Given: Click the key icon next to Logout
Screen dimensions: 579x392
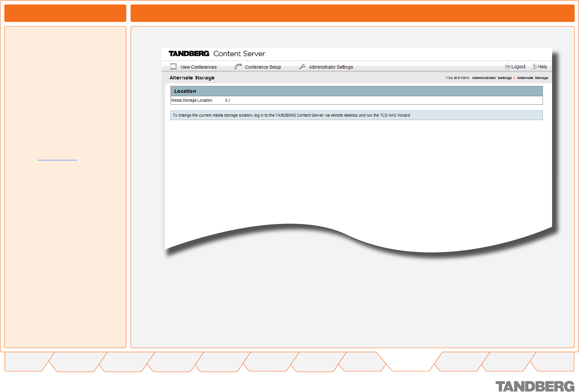Looking at the screenshot, I should tap(507, 66).
